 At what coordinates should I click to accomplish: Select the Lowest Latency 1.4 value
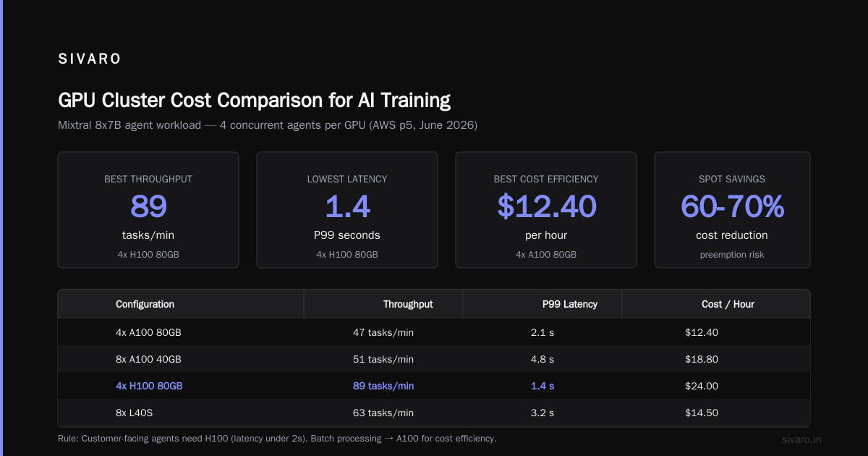point(347,206)
